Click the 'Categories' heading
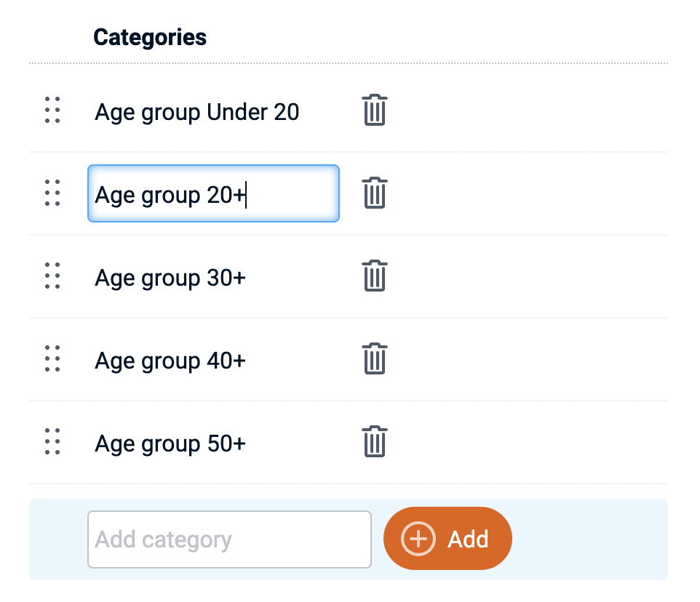 tap(150, 37)
